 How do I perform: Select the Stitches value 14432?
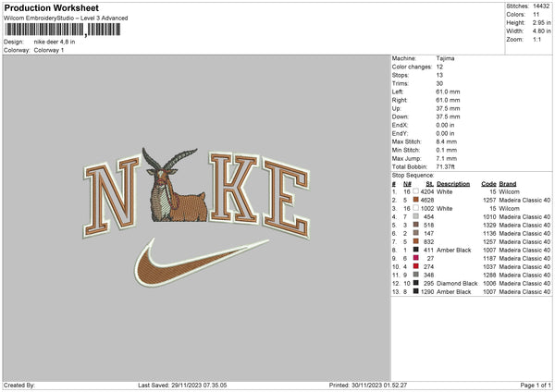[541, 6]
